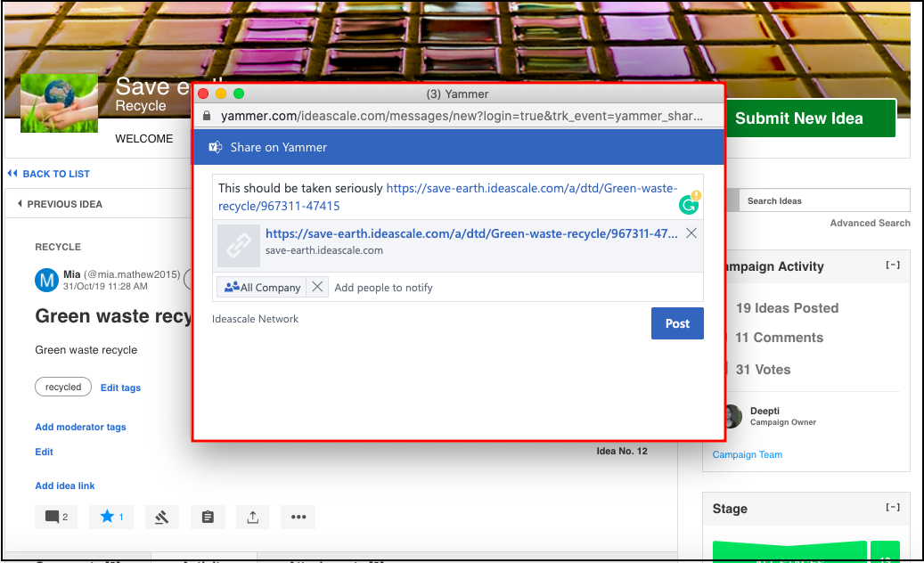Click Add idea link
The height and width of the screenshot is (563, 924).
[x=65, y=485]
